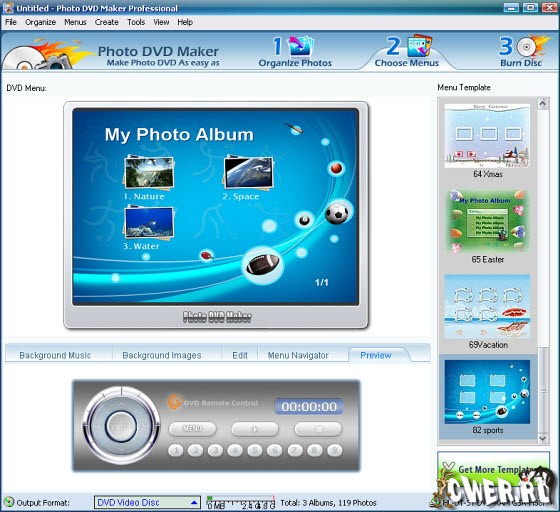Click the disc capacity meter bar
This screenshot has width=560, height=512.
coord(241,502)
